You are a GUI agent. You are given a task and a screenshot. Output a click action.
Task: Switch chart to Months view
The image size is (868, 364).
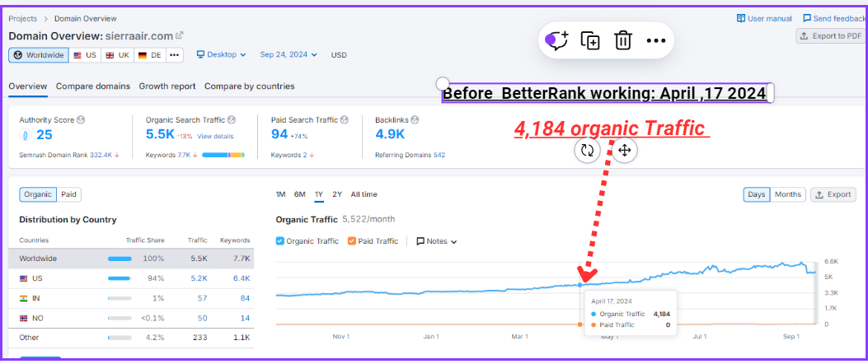[788, 194]
